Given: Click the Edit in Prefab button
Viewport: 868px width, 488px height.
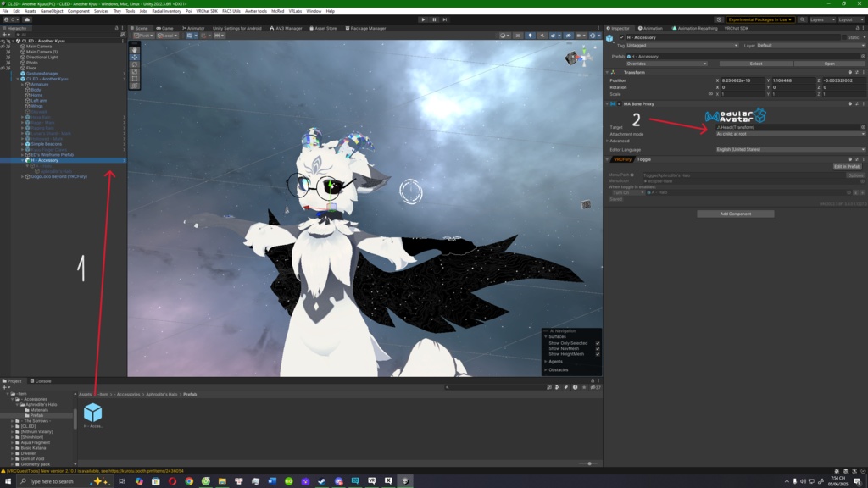Looking at the screenshot, I should pyautogui.click(x=847, y=167).
